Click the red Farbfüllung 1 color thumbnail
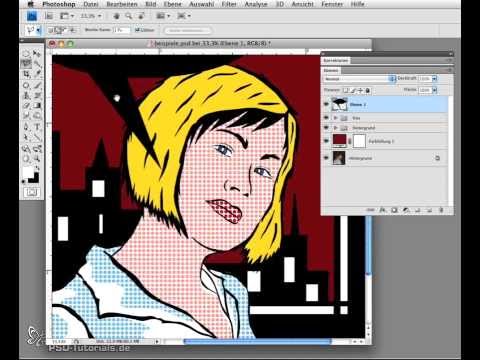480x360 pixels. pyautogui.click(x=339, y=141)
